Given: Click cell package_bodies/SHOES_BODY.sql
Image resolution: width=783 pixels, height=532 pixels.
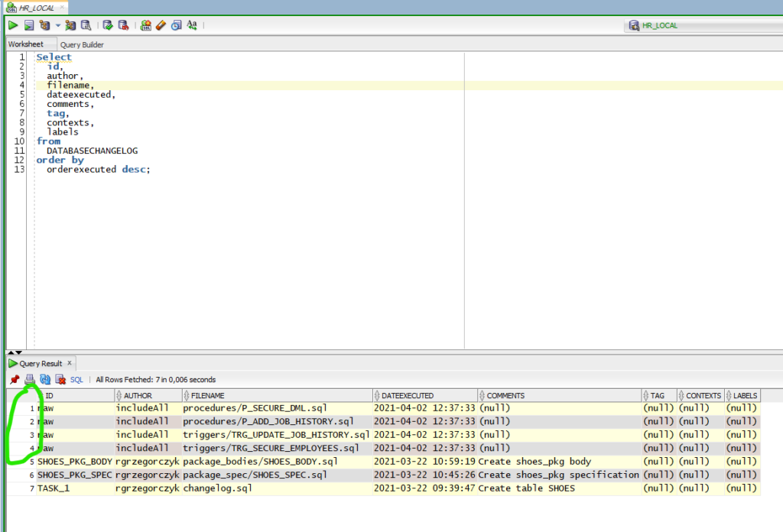Looking at the screenshot, I should pyautogui.click(x=277, y=462).
